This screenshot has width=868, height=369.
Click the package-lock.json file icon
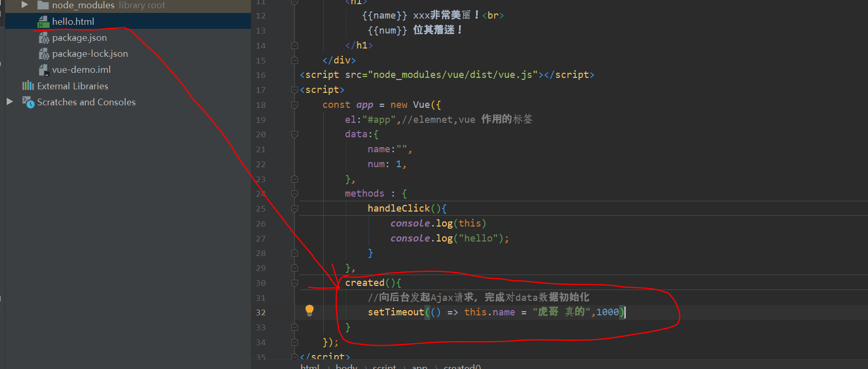click(44, 54)
